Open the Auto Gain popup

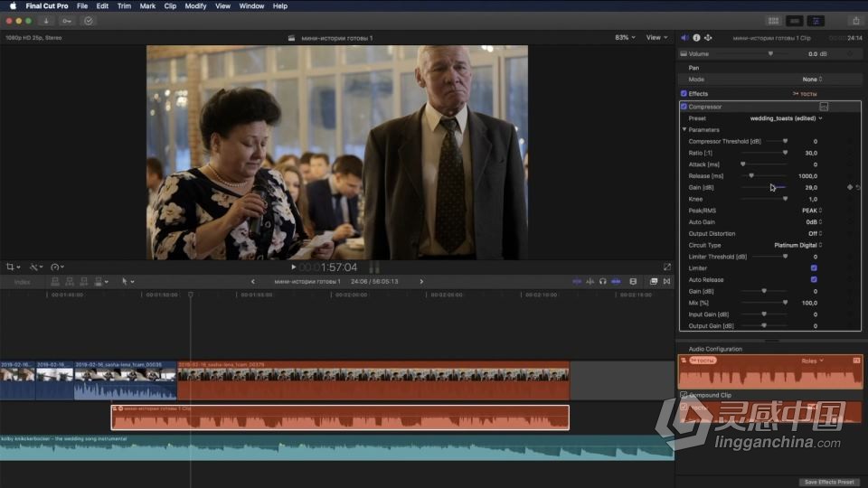coord(814,222)
